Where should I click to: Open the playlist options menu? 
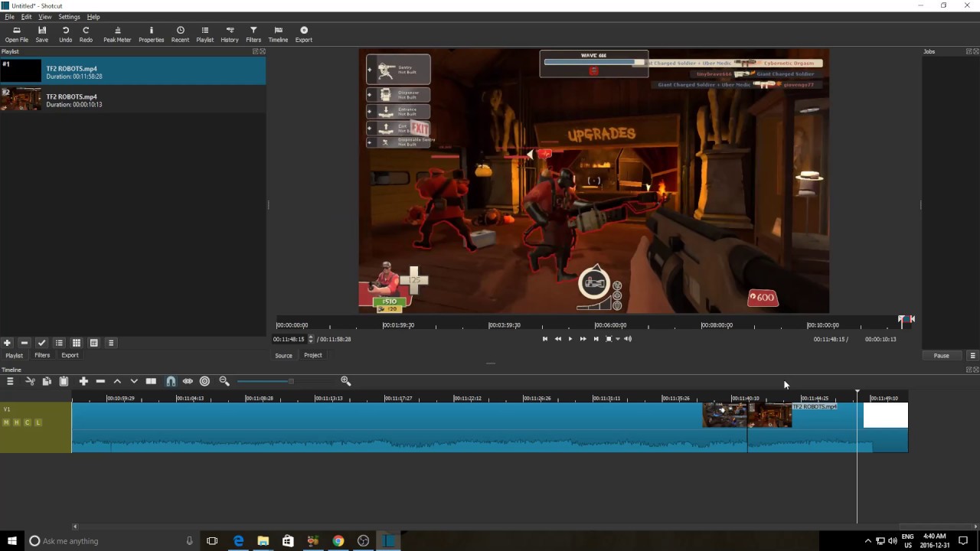(111, 343)
